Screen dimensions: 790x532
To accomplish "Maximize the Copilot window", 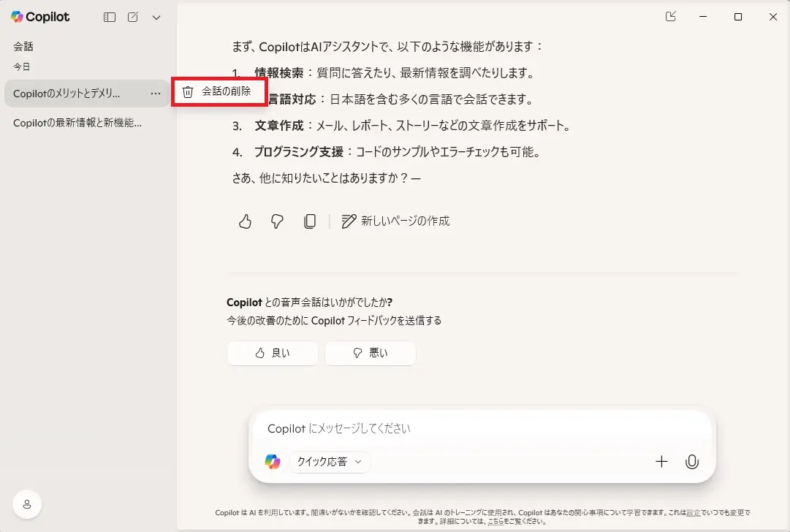I will tap(738, 17).
